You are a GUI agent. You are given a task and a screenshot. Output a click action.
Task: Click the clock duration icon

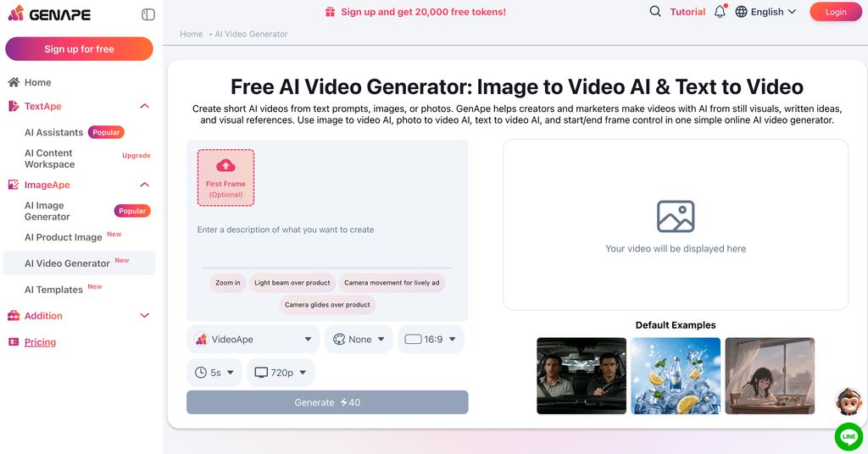(201, 373)
